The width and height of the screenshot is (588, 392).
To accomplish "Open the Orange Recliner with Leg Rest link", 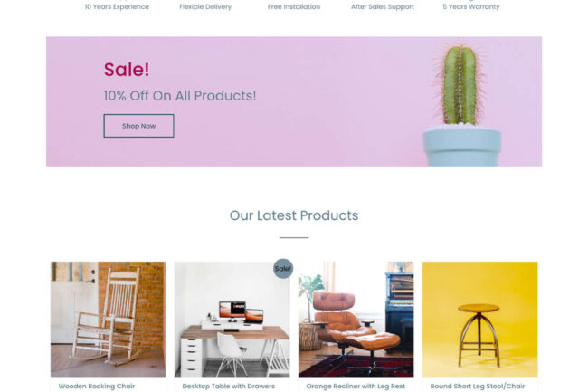I will pos(356,386).
